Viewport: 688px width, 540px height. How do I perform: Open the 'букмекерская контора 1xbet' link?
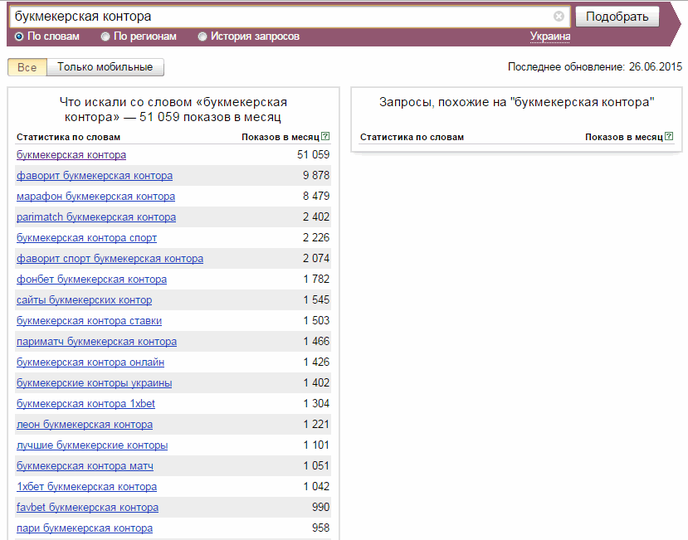tap(86, 404)
